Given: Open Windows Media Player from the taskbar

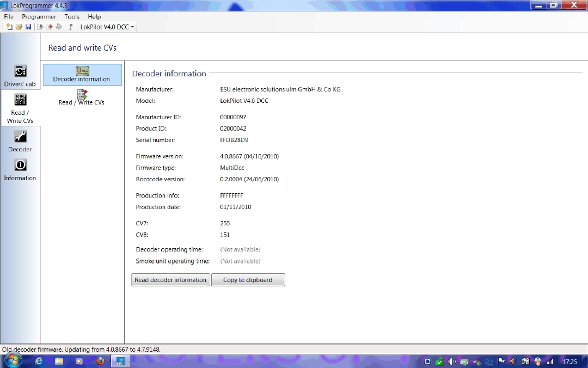Looking at the screenshot, I should (79, 361).
